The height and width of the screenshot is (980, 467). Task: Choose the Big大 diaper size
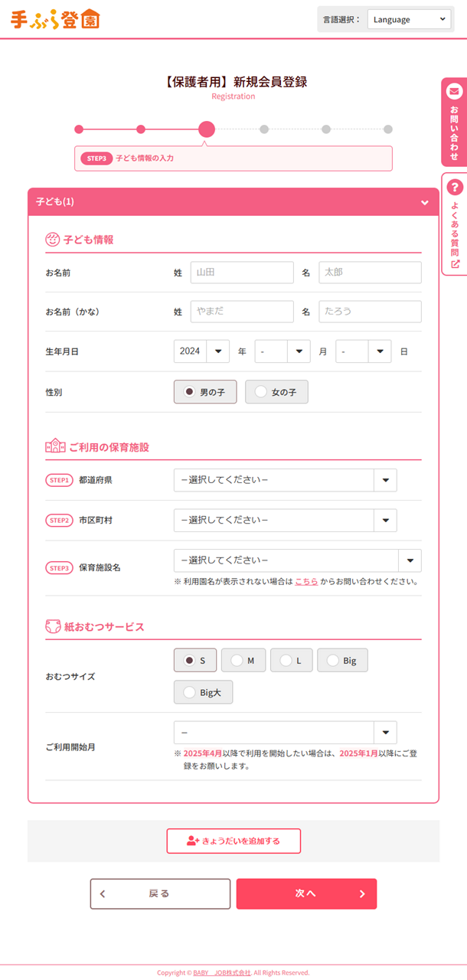point(203,692)
